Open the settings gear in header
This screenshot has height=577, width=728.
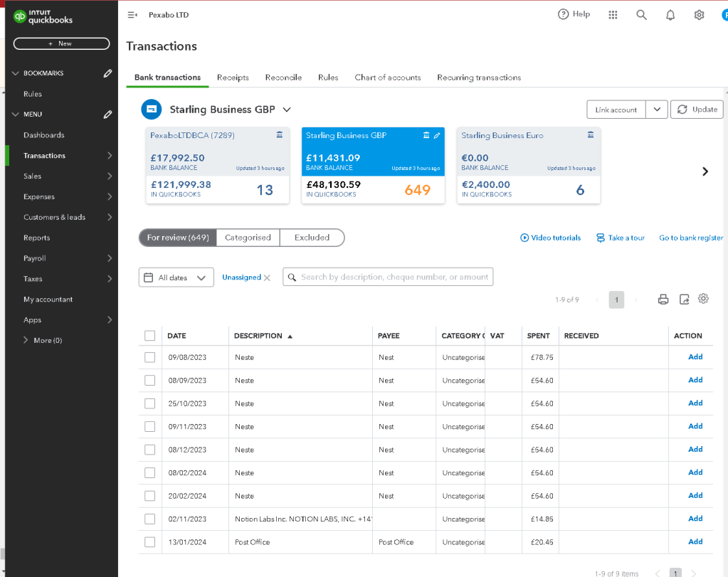click(x=699, y=15)
